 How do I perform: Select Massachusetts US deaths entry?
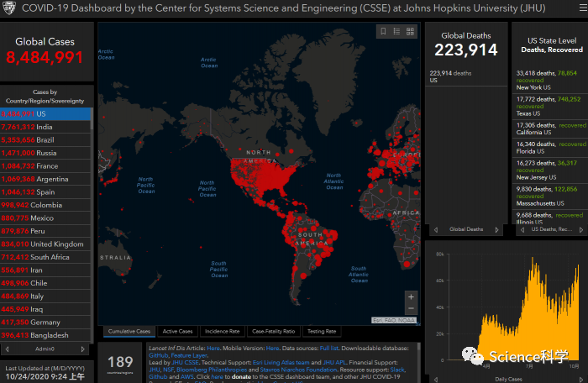549,197
